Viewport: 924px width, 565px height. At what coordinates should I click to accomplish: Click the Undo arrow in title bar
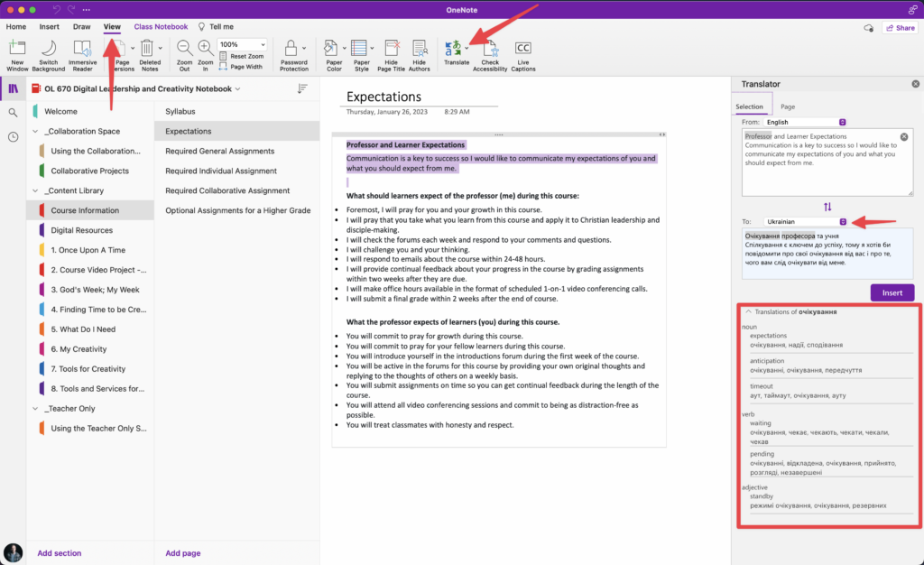coord(57,9)
